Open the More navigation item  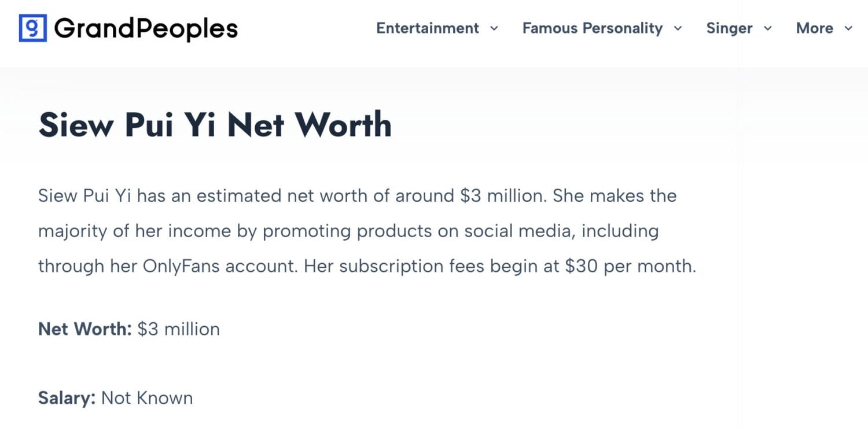(x=815, y=28)
